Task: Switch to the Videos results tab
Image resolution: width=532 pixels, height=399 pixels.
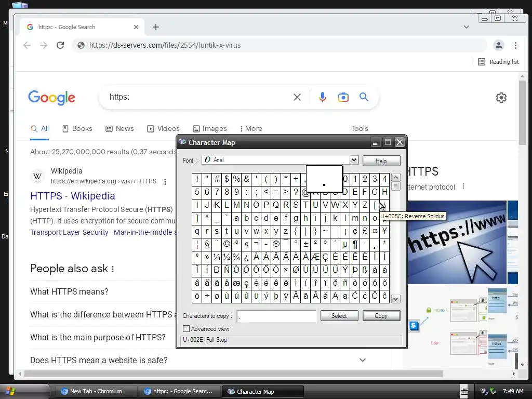Action: point(163,129)
